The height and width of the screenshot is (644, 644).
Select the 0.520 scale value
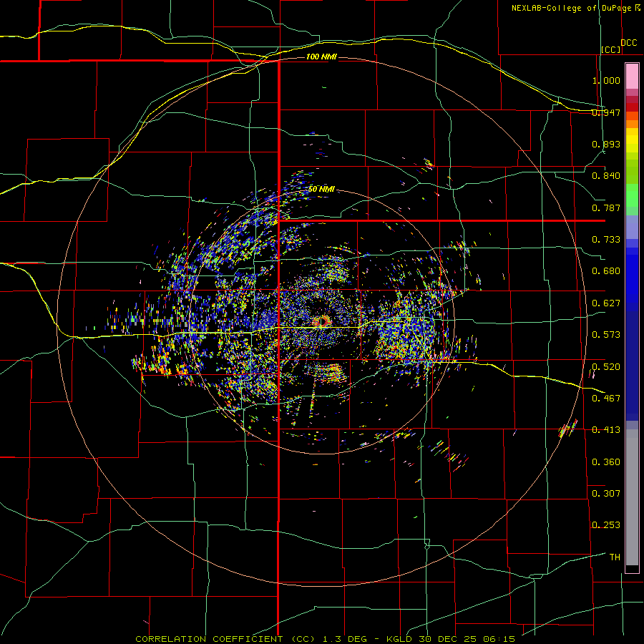click(606, 366)
